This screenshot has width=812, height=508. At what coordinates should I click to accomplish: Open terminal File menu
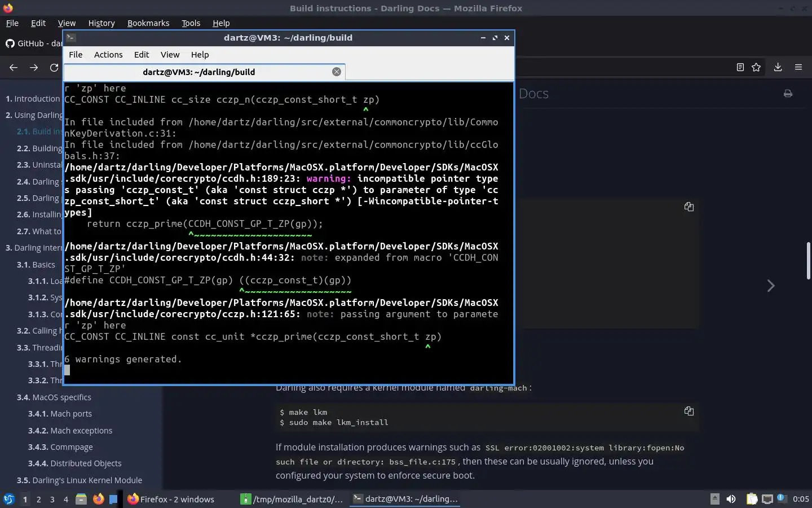click(x=76, y=55)
